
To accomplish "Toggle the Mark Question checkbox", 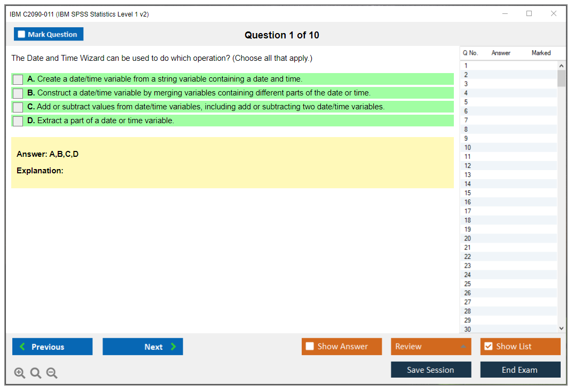I will point(22,35).
